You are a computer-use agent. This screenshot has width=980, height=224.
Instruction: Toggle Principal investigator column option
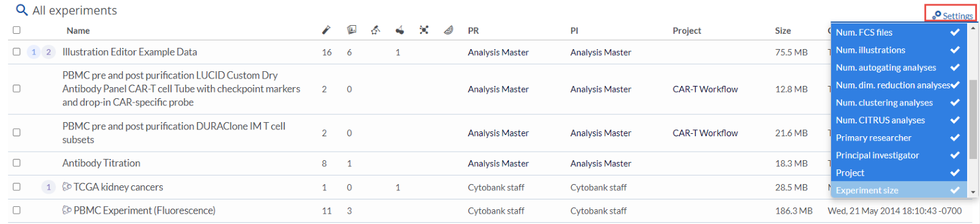coord(899,155)
